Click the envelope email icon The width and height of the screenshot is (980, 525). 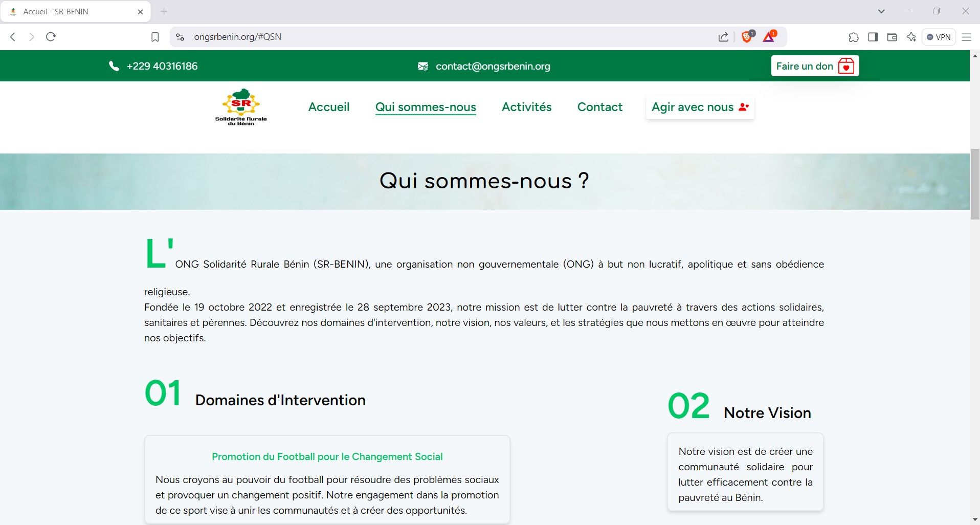[423, 66]
